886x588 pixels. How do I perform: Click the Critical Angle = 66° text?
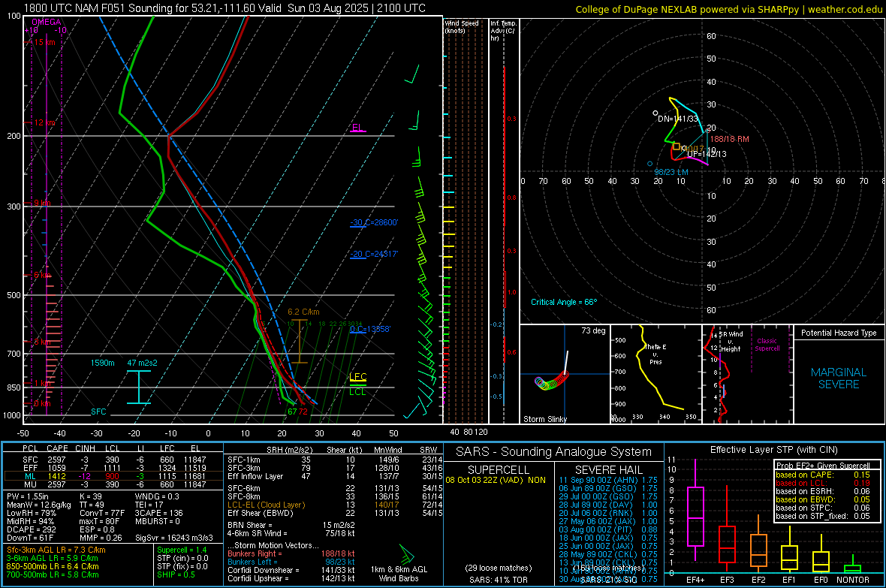[564, 302]
